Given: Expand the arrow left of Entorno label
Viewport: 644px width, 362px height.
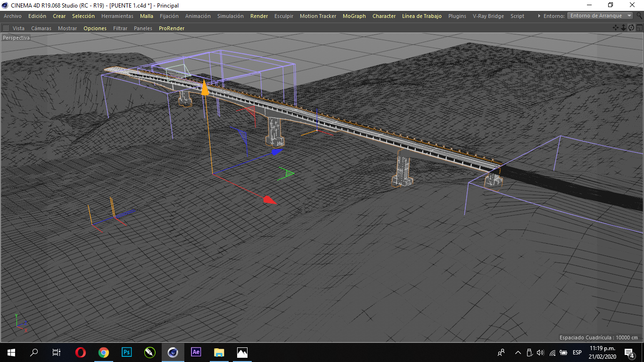Looking at the screenshot, I should pyautogui.click(x=539, y=16).
